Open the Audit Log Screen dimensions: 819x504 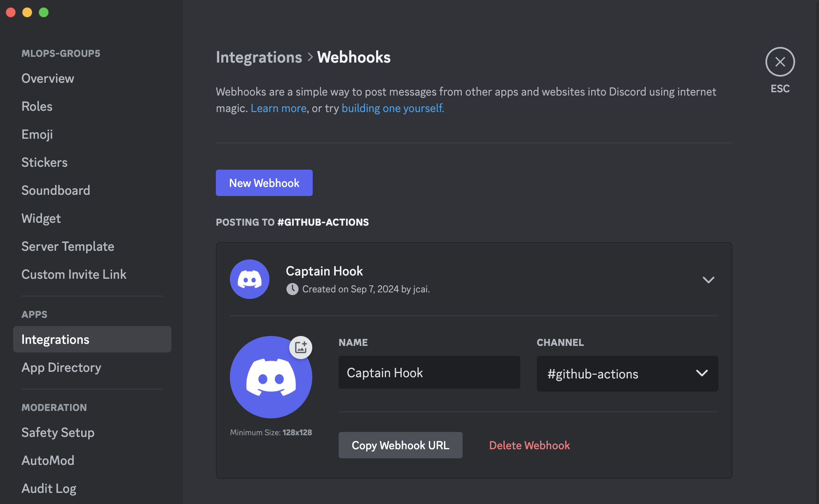click(x=49, y=488)
